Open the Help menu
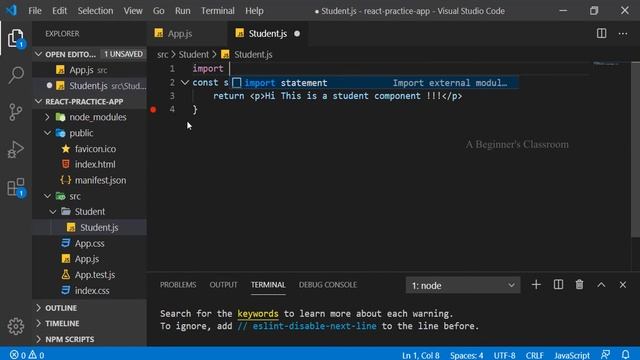640x360 pixels. click(x=254, y=11)
